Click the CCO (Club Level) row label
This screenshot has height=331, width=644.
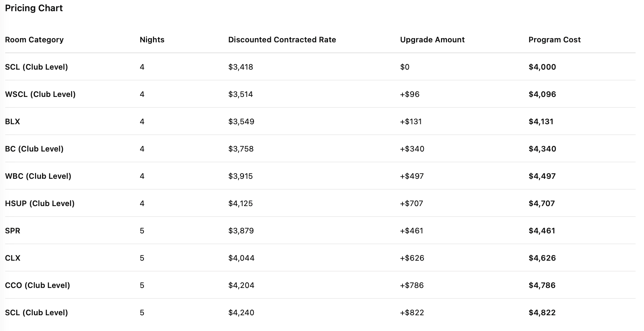[x=37, y=285]
